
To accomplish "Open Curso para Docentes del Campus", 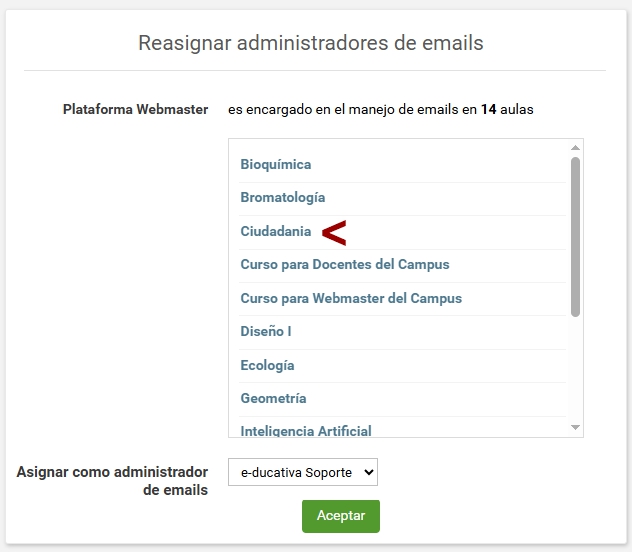I will coord(345,264).
